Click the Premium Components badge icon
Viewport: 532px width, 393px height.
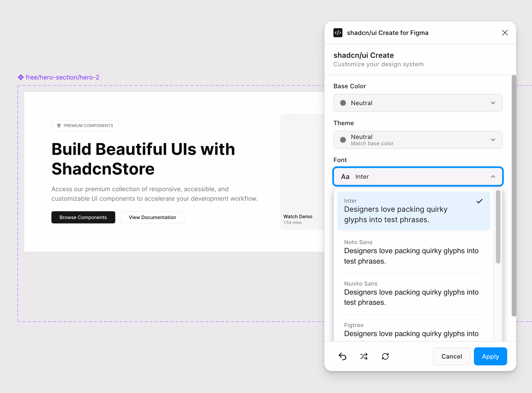[x=59, y=126]
